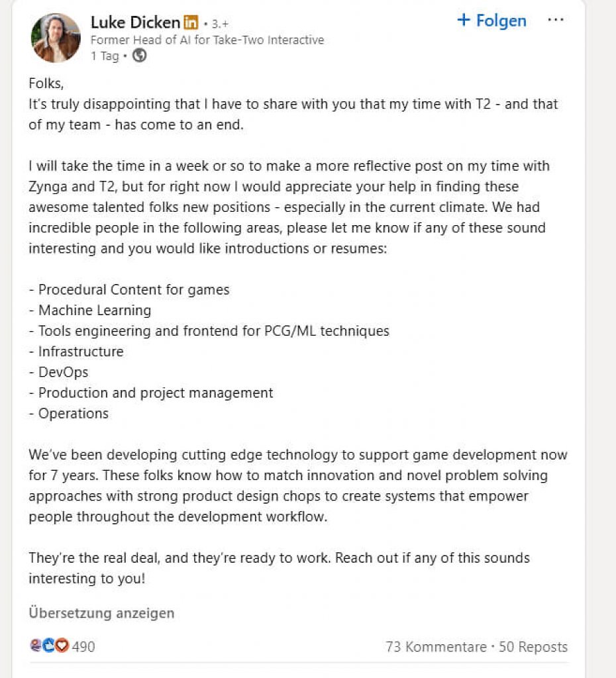This screenshot has height=678, width=616.
Task: Open Luke Dicken's profile picture
Action: [56, 38]
